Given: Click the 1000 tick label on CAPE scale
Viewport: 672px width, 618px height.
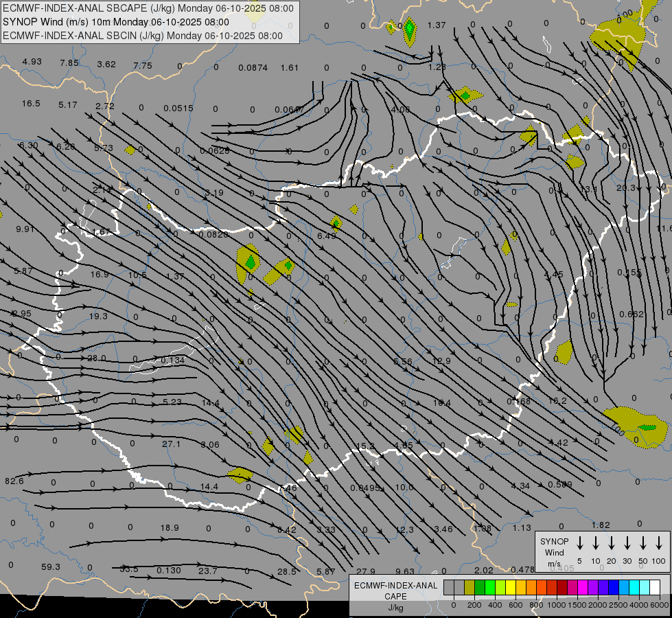Looking at the screenshot, I should 556,605.
